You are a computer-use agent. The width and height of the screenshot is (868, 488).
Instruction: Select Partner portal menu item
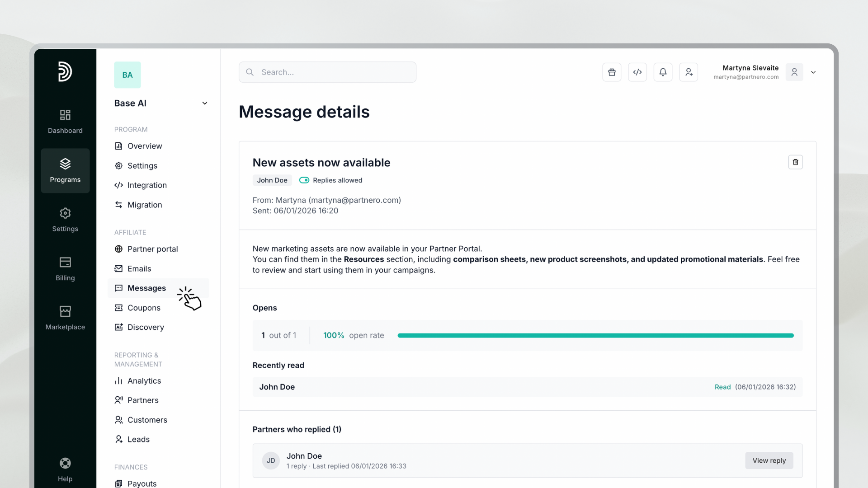tap(152, 249)
